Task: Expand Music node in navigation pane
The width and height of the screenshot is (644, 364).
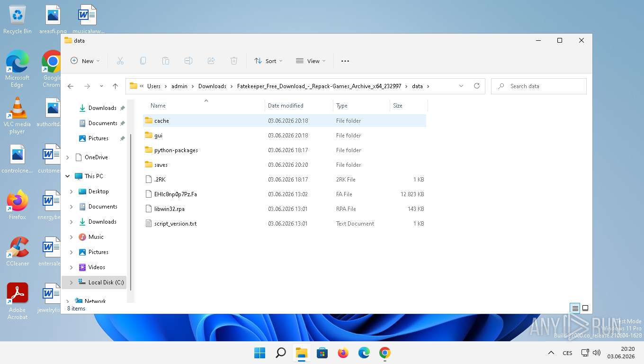Action: tap(72, 237)
